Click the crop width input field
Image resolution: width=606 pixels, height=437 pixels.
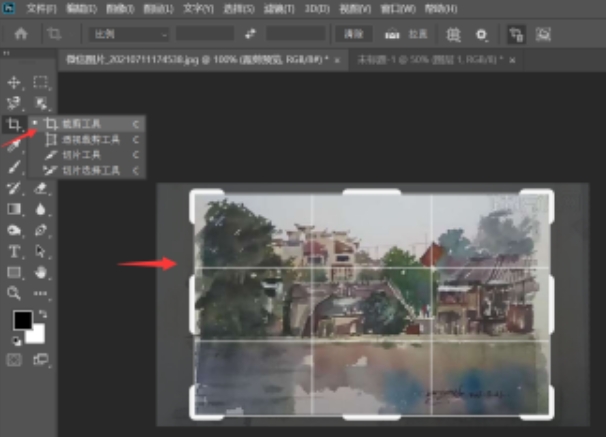point(205,34)
